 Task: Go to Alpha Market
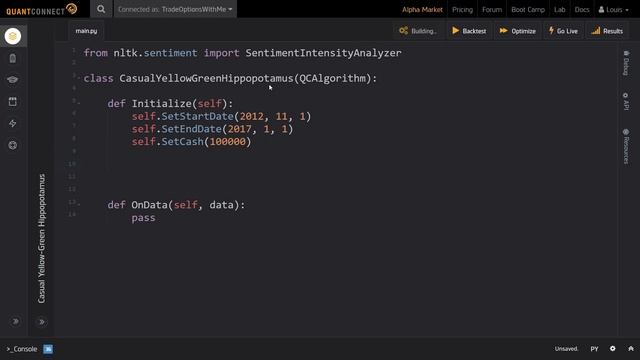point(422,9)
